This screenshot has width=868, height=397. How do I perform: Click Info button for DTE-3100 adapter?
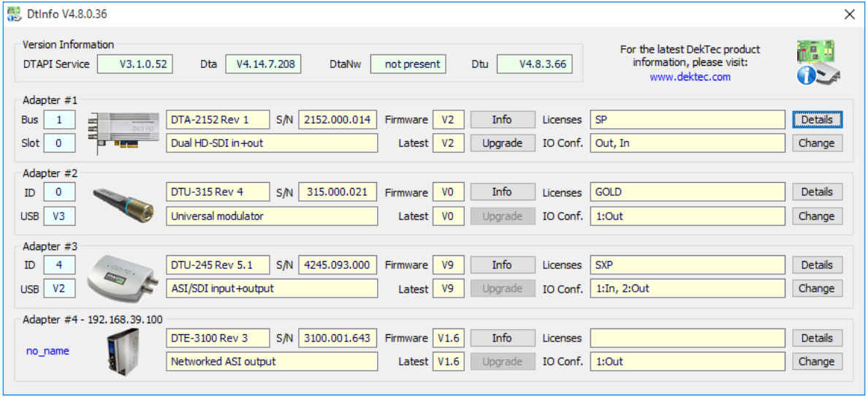pos(503,338)
